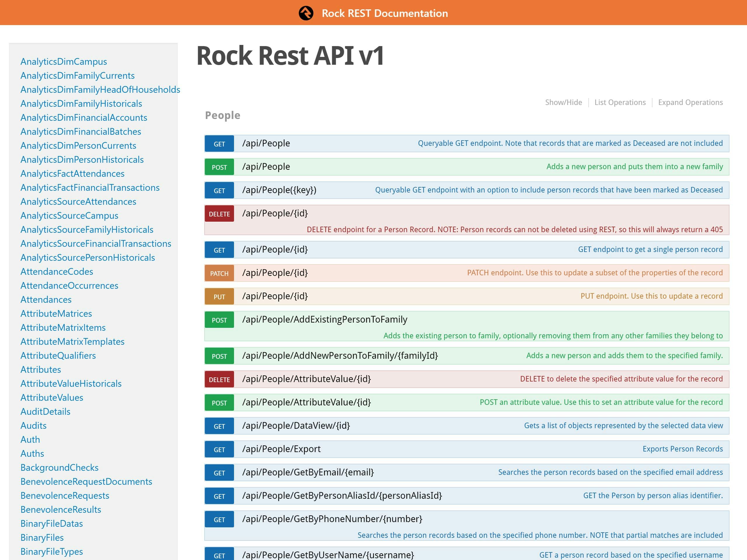Collapse the People operations list

tap(620, 102)
